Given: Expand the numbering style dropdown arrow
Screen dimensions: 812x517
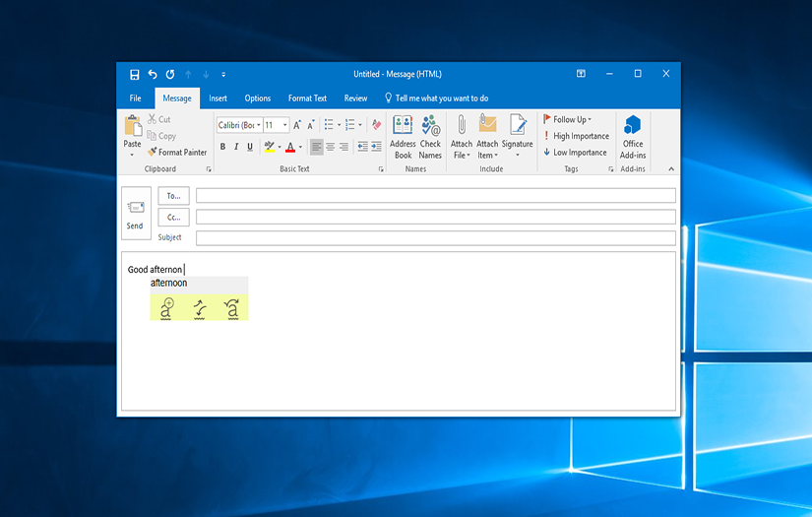Looking at the screenshot, I should [360, 125].
